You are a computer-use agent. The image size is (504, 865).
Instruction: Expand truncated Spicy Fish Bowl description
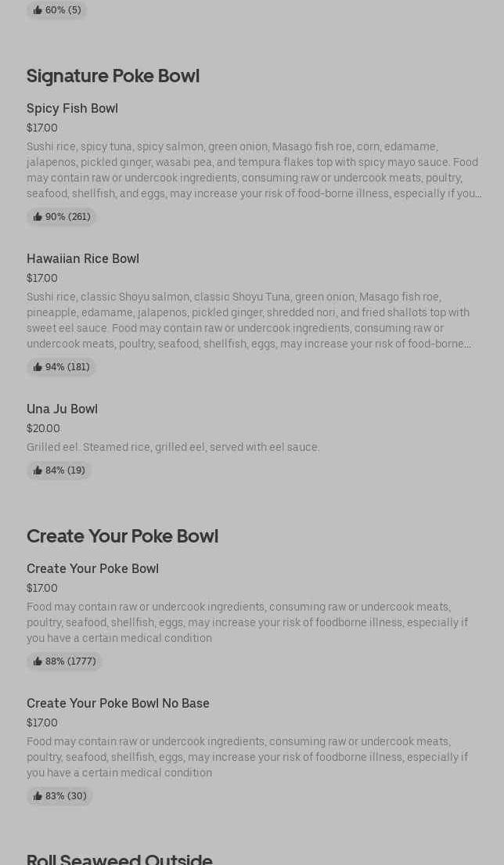(477, 193)
